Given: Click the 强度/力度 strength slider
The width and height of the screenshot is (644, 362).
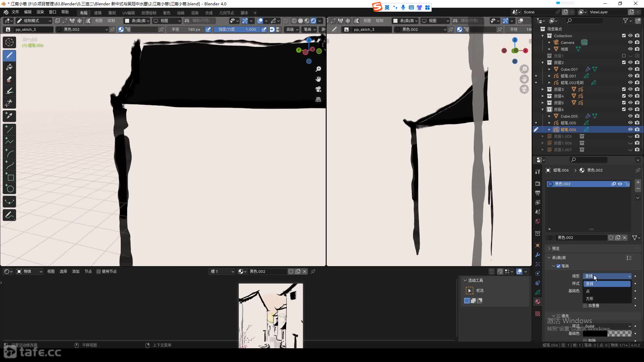Looking at the screenshot, I should (237, 29).
